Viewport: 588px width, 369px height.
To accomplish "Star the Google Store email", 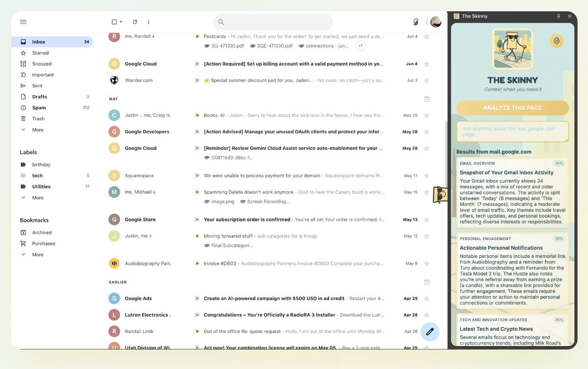I will [426, 220].
